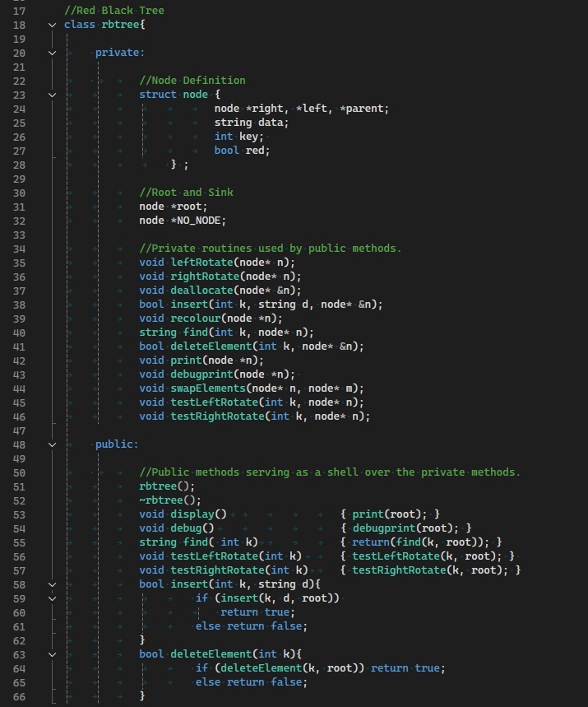Click private find(int k, node* n)
588x707 pixels.
(227, 332)
